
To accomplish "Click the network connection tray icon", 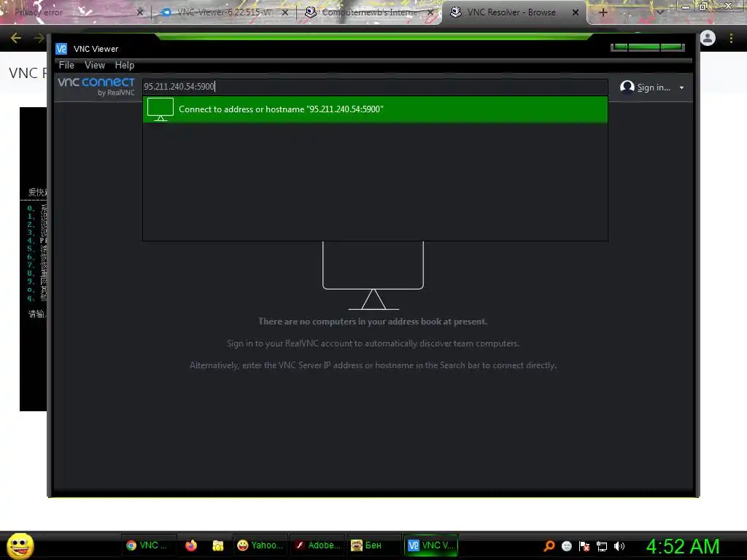I will [x=602, y=546].
